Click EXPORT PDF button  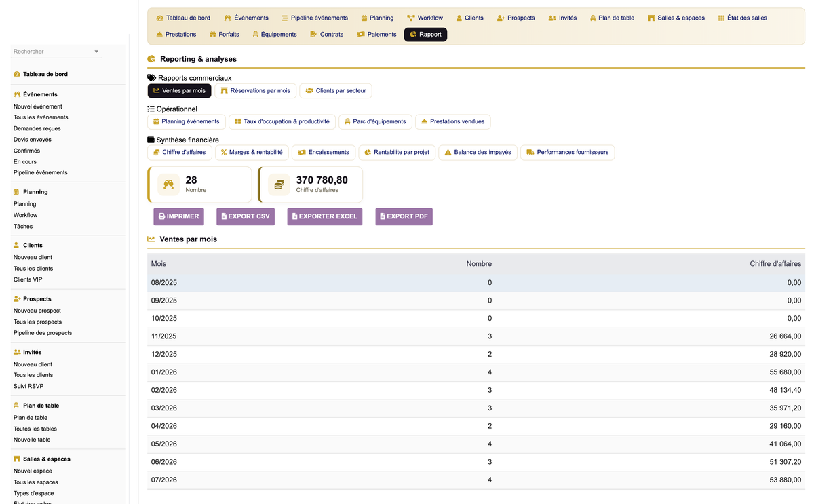click(404, 216)
